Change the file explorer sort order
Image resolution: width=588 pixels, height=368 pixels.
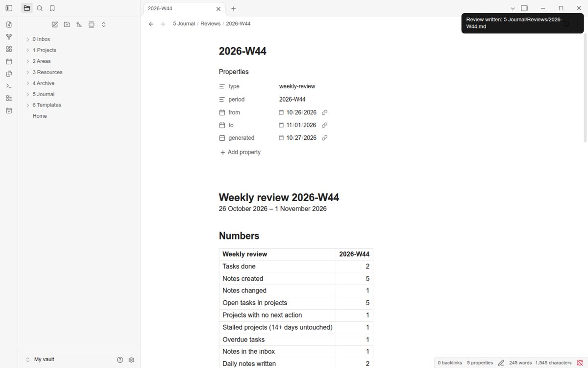79,25
